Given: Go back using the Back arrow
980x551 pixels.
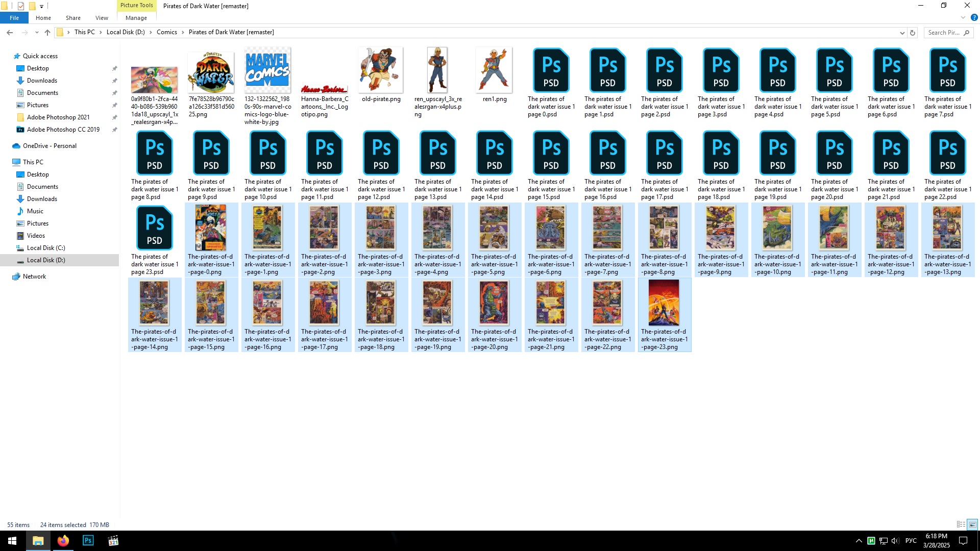Looking at the screenshot, I should 10,32.
